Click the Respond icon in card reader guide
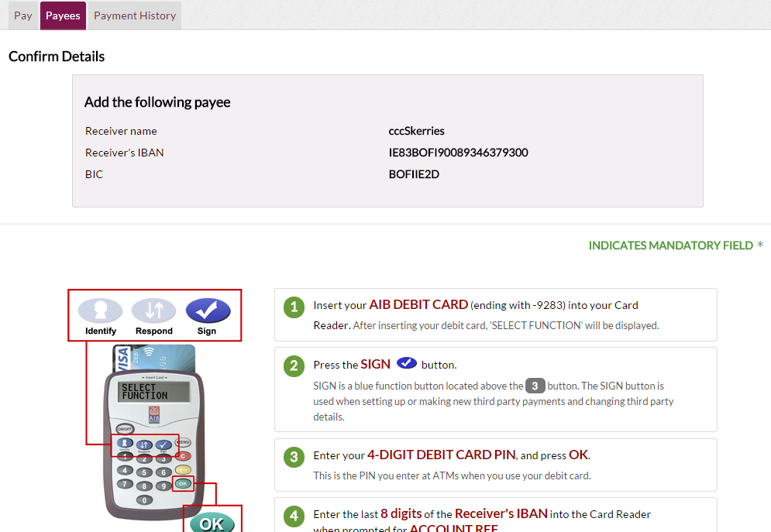 point(154,311)
